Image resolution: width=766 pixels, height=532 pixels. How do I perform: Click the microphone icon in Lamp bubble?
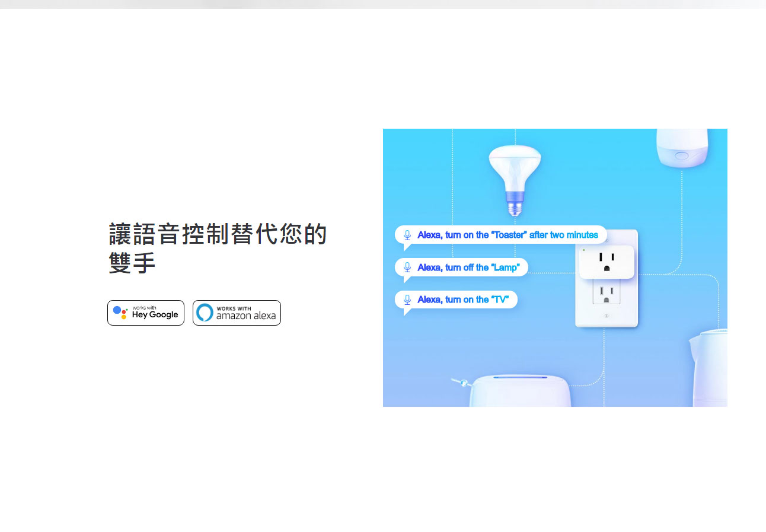[407, 267]
